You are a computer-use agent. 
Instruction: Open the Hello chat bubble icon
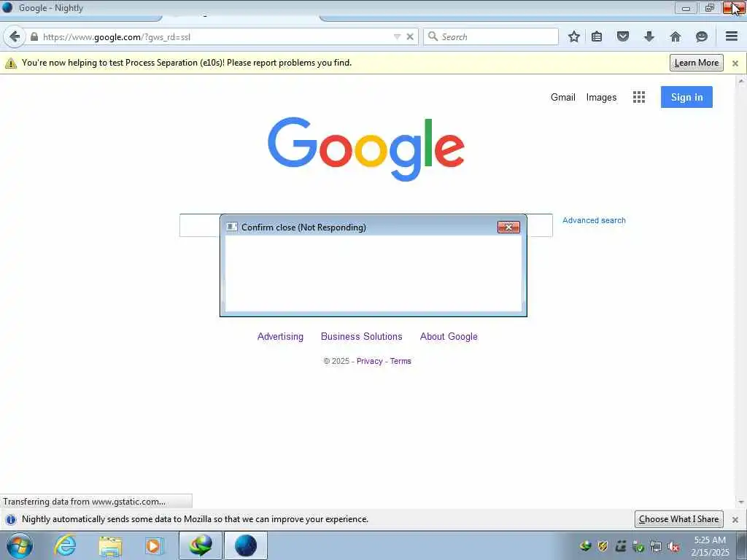701,36
